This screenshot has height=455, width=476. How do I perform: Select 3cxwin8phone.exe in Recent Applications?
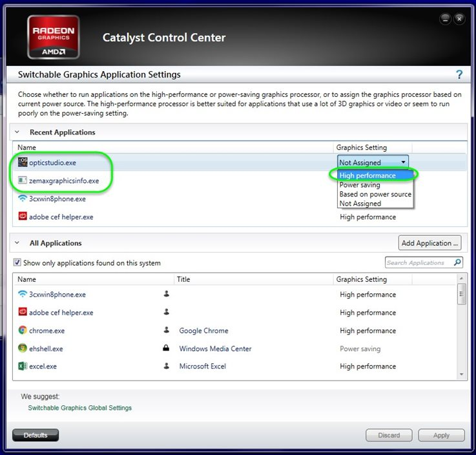pos(57,198)
